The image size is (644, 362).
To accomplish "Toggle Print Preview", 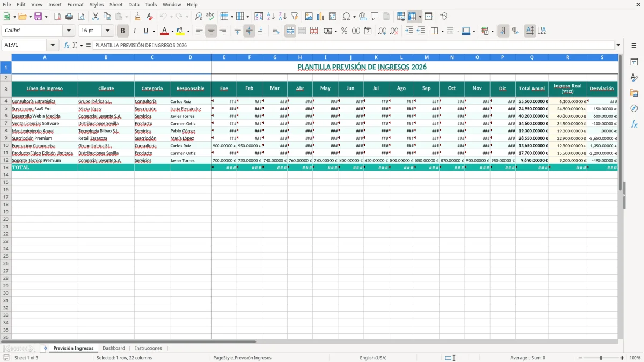I will pyautogui.click(x=81, y=17).
